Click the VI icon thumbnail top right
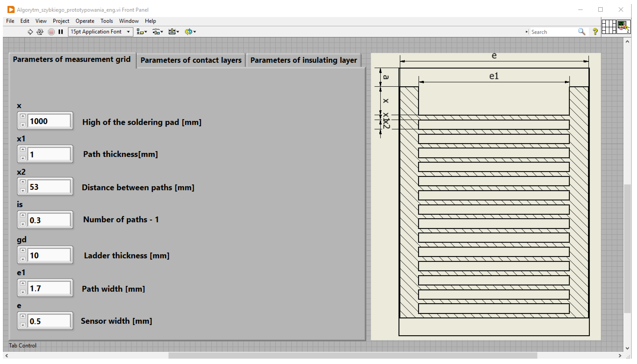 coord(623,27)
